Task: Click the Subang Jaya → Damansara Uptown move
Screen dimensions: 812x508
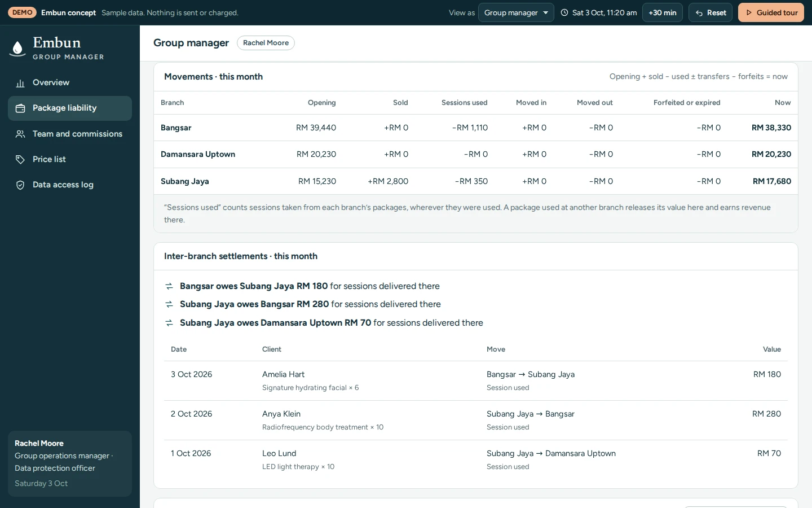Action: [x=551, y=453]
